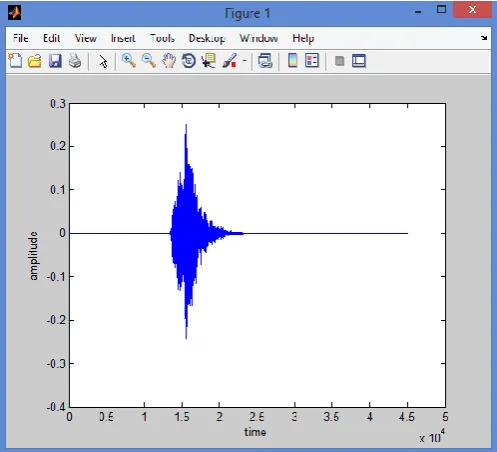Image resolution: width=497 pixels, height=452 pixels.
Task: Close the Figure 1 window
Action: (472, 9)
